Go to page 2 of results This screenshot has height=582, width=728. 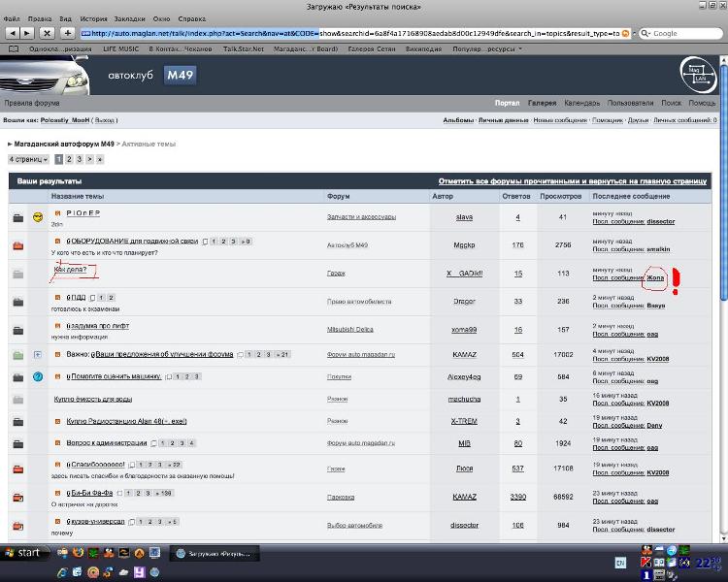click(x=69, y=158)
